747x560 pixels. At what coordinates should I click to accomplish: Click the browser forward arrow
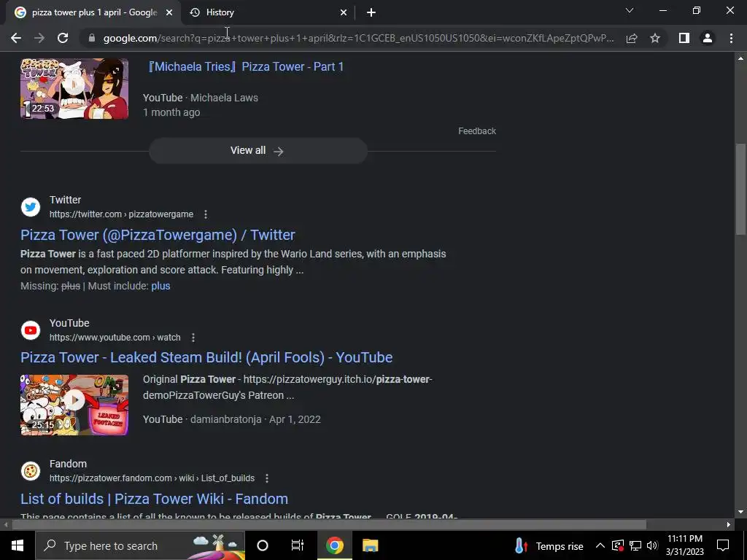click(39, 38)
